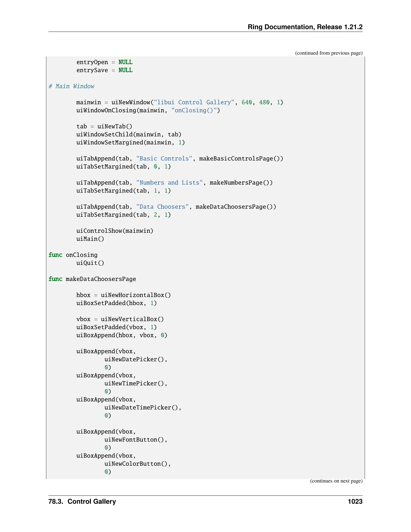Image resolution: width=411 pixels, height=532 pixels.
Task: Click the page number 1023
Action: click(355, 501)
